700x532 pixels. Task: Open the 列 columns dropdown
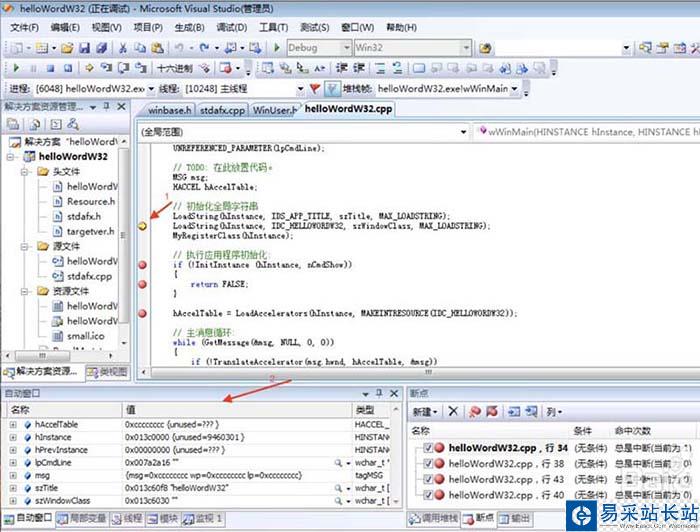coord(554,411)
